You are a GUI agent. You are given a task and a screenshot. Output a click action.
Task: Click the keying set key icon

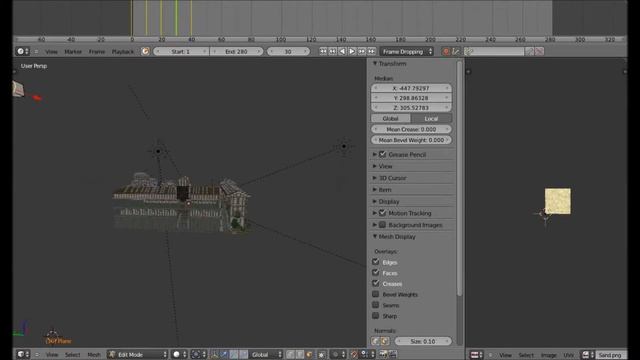point(469,51)
